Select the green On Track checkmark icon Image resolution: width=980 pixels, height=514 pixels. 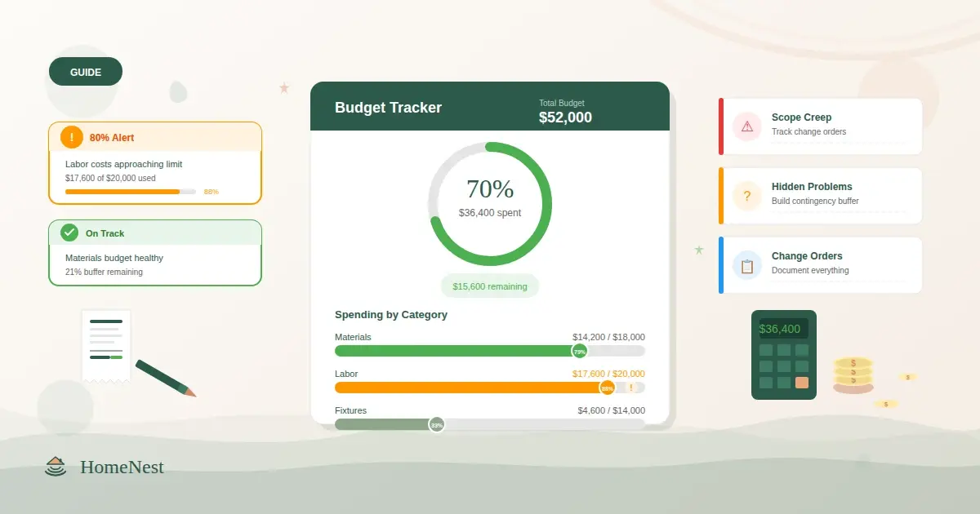pyautogui.click(x=69, y=233)
